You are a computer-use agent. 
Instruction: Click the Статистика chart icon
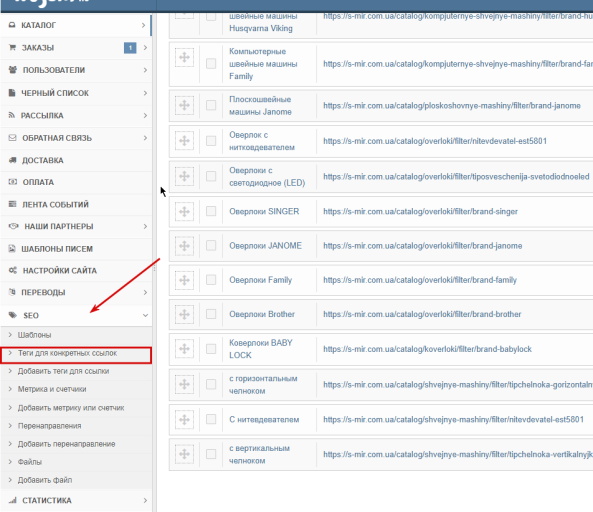click(12, 500)
